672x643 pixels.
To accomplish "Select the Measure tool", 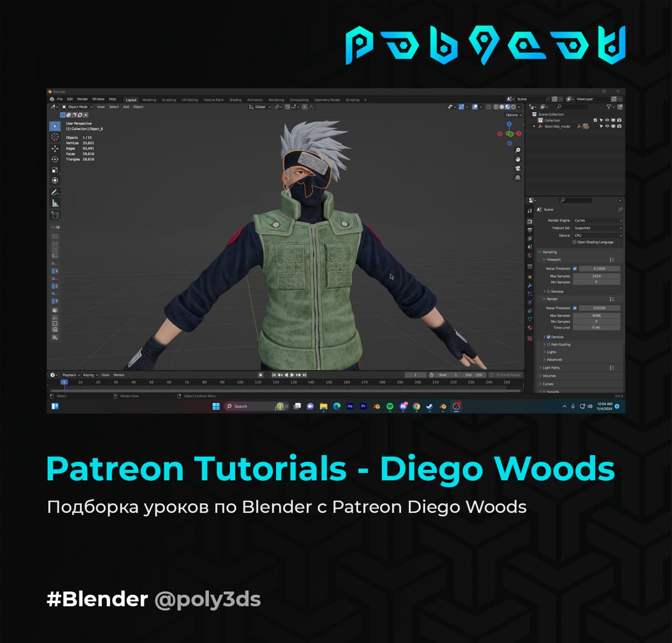I will click(55, 203).
